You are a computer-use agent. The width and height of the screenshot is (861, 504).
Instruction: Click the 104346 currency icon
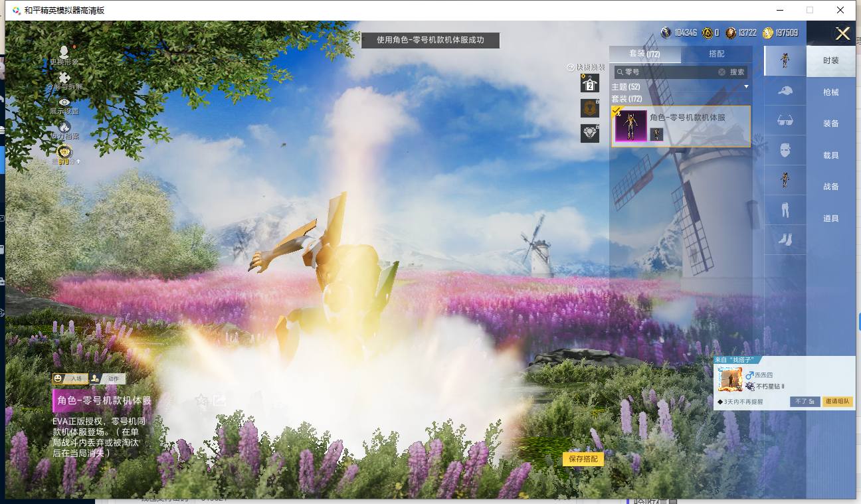point(666,33)
